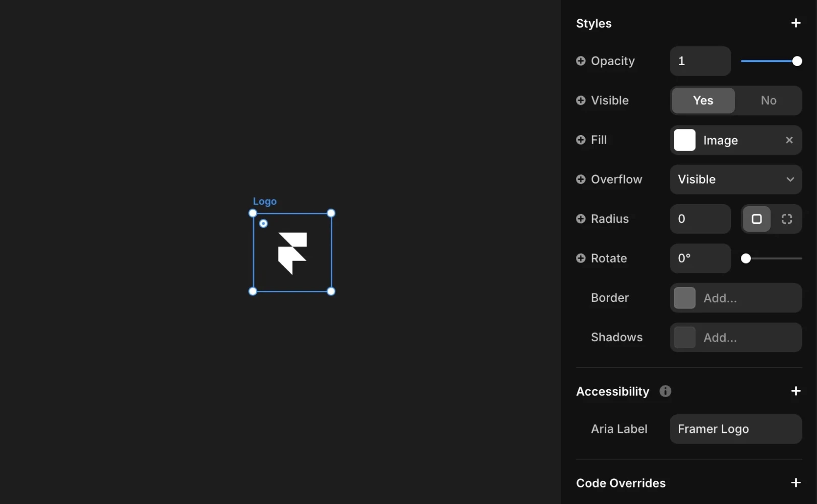
Task: Click the top-right selection handle of Logo
Action: pos(331,213)
